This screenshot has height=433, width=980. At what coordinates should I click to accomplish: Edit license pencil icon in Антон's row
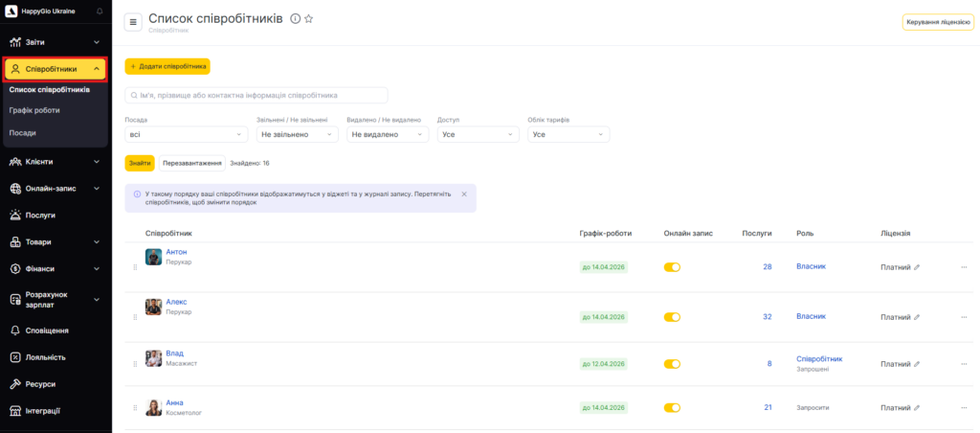[917, 267]
